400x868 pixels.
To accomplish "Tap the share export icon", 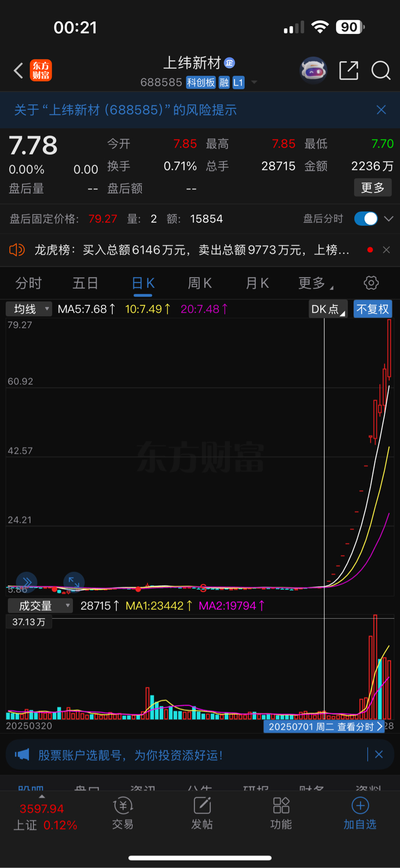I will [348, 70].
